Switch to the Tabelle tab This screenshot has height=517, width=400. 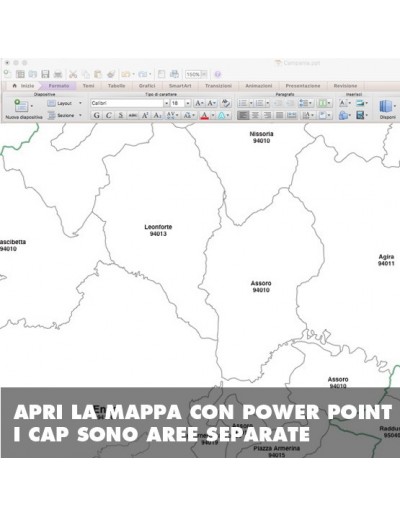(116, 86)
